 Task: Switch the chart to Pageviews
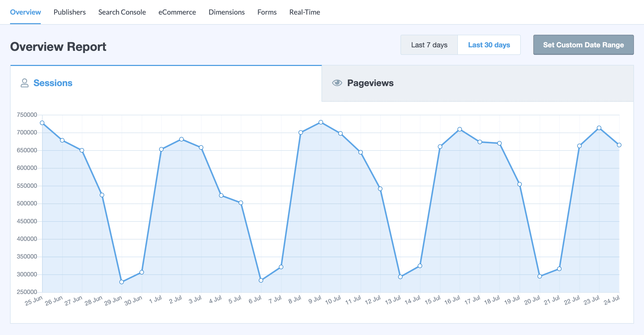(371, 83)
